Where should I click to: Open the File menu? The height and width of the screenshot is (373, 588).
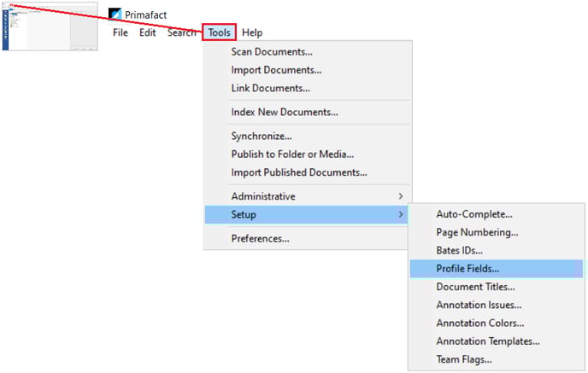121,32
